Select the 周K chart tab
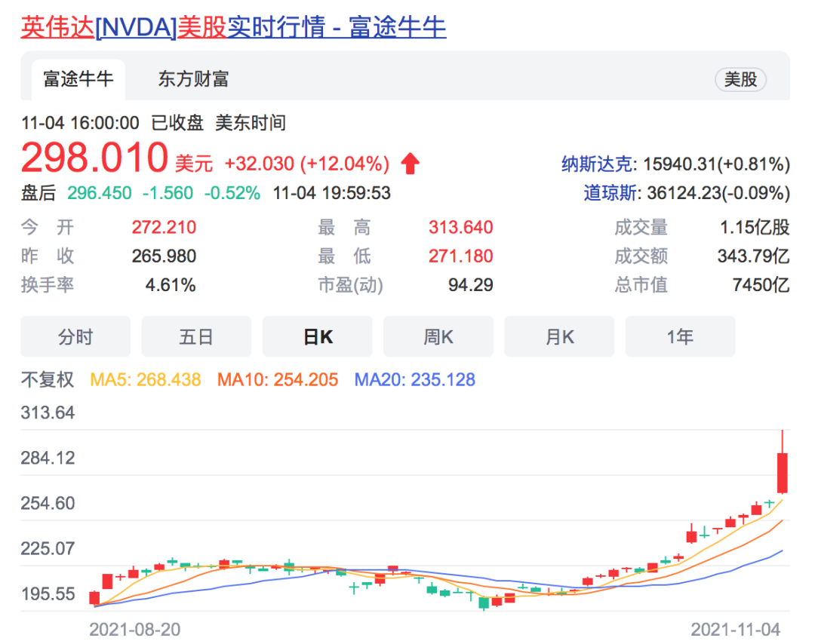Image resolution: width=815 pixels, height=644 pixels. coord(438,336)
